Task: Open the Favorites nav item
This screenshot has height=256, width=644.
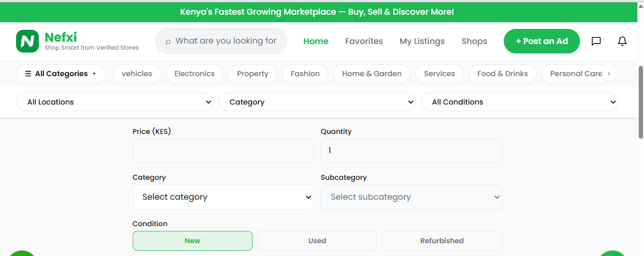Action: click(364, 41)
